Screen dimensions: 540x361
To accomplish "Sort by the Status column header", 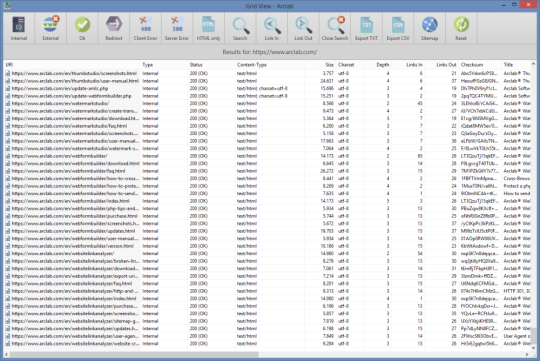I will (211, 65).
